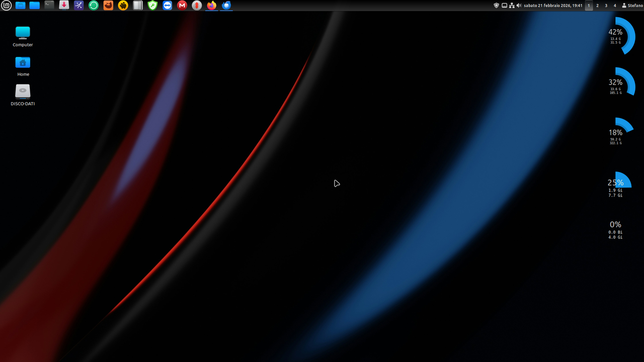This screenshot has width=644, height=362.
Task: Select the DISCO-DATI drive icon
Action: [x=23, y=96]
